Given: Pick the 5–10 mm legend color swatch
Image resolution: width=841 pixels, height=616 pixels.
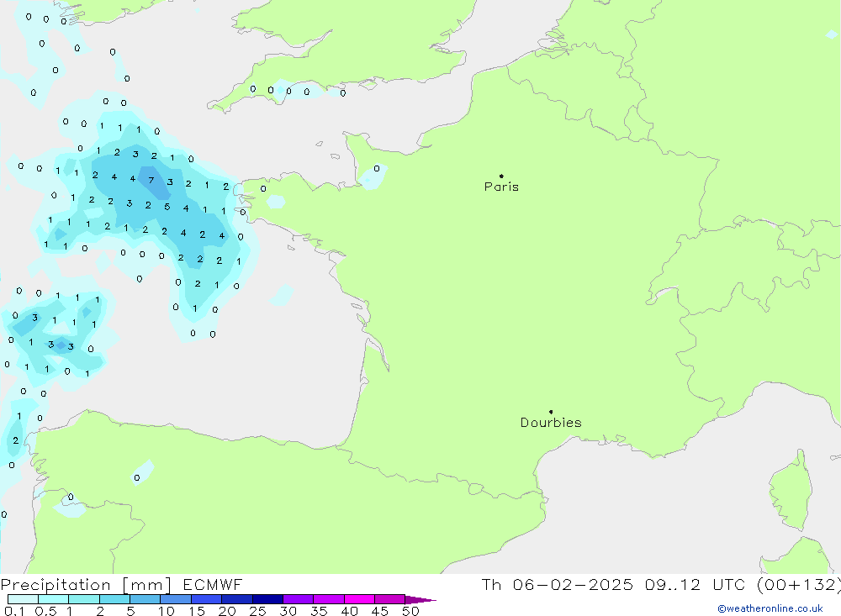Looking at the screenshot, I should [145, 599].
